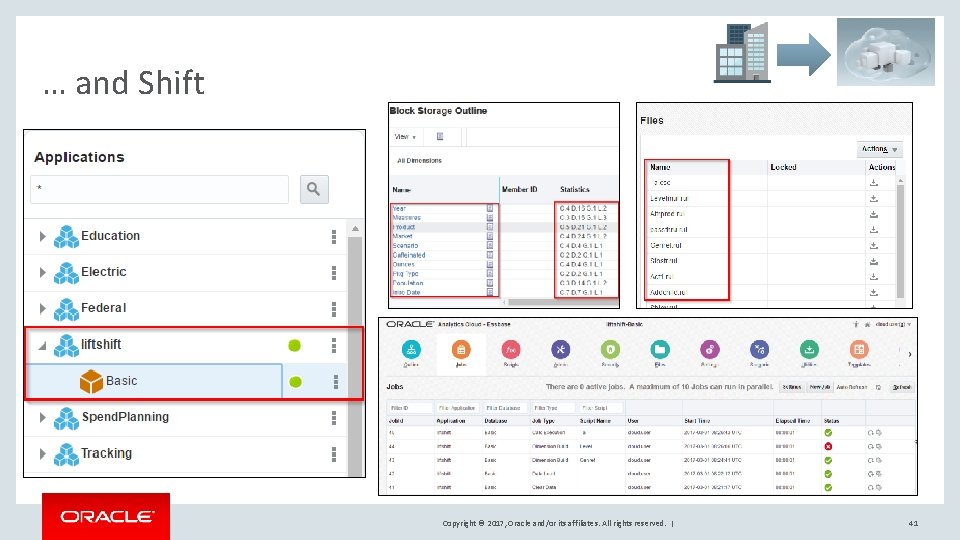The width and height of the screenshot is (960, 540).
Task: Click green status indicator on liftshift row
Action: pos(294,345)
